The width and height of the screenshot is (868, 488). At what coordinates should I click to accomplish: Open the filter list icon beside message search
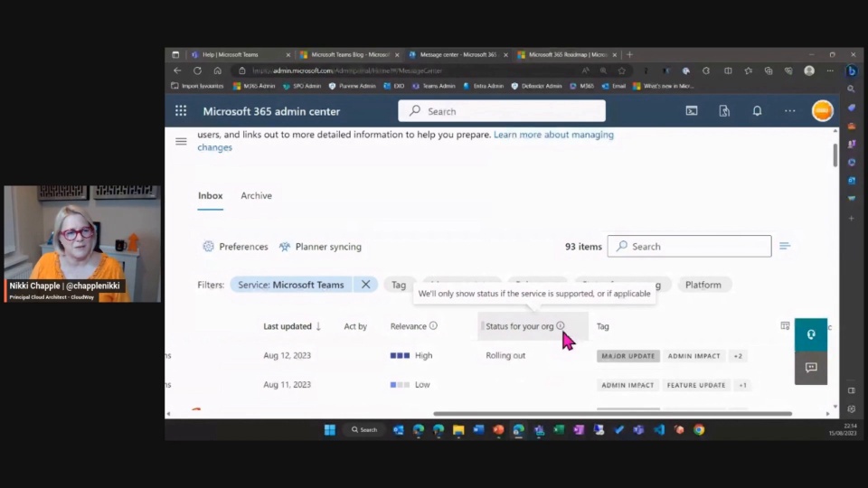pos(785,246)
